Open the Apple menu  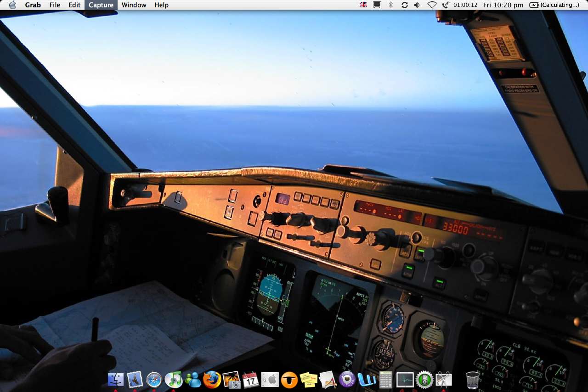(12, 5)
